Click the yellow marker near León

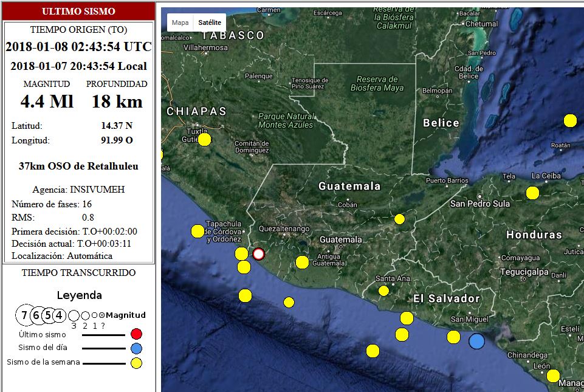552,376
